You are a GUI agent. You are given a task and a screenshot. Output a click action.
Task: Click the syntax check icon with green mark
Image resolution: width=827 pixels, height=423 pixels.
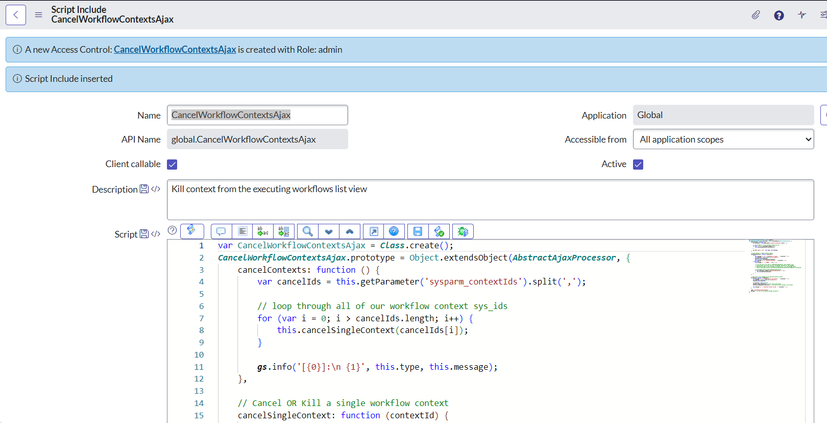click(x=439, y=231)
